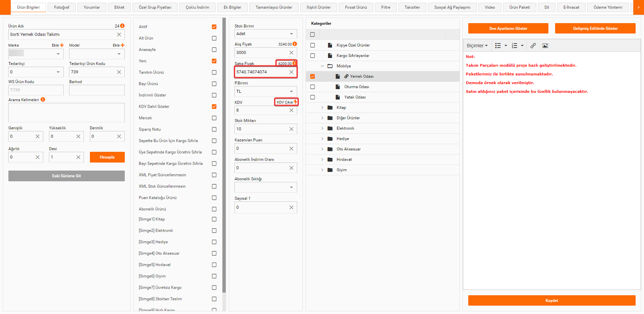
Task: Open the Ödeme Yöntemi tab
Action: (608, 7)
